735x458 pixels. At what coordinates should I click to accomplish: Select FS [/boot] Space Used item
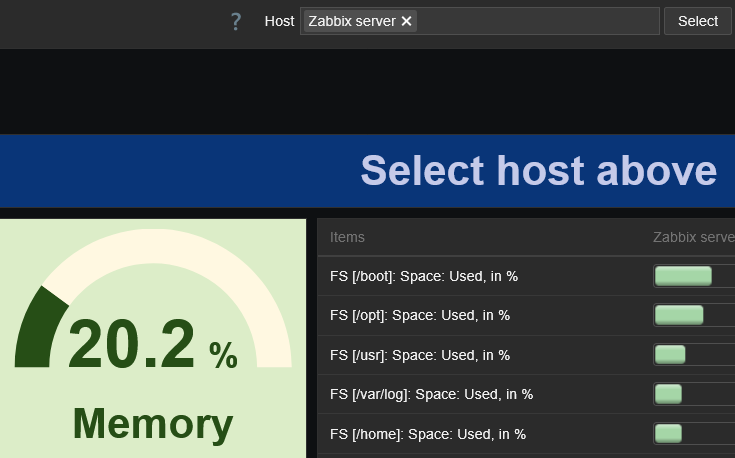(x=423, y=276)
